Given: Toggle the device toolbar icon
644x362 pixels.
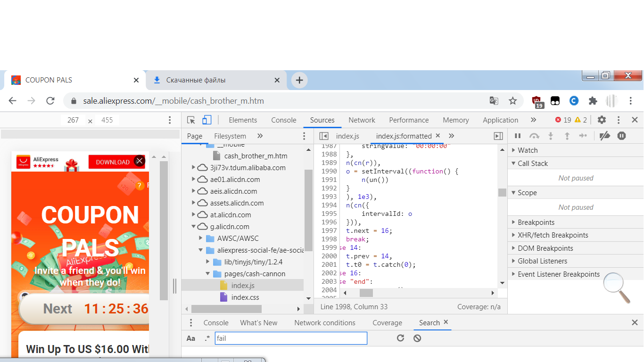Looking at the screenshot, I should pyautogui.click(x=206, y=120).
